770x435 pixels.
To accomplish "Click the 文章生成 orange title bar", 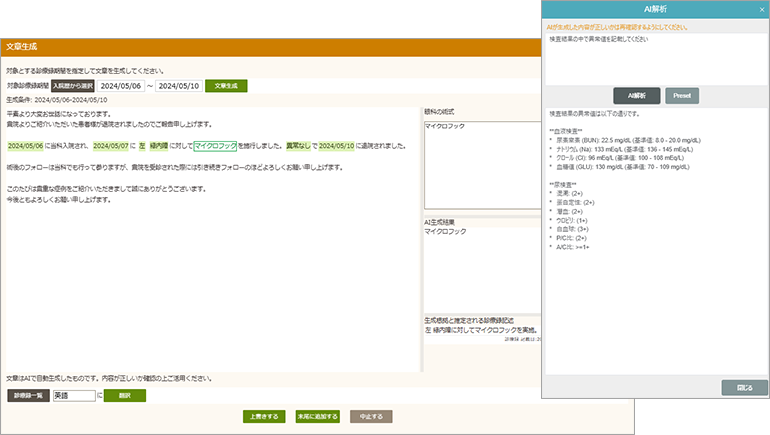I will click(x=271, y=47).
